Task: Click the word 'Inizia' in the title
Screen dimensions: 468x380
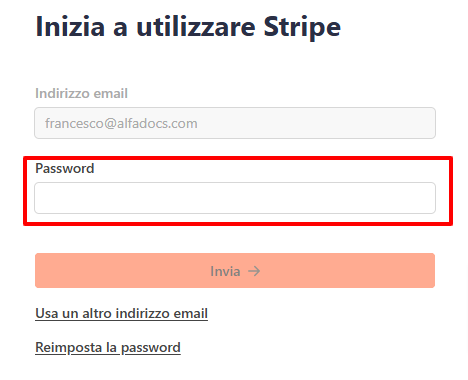Action: 70,27
